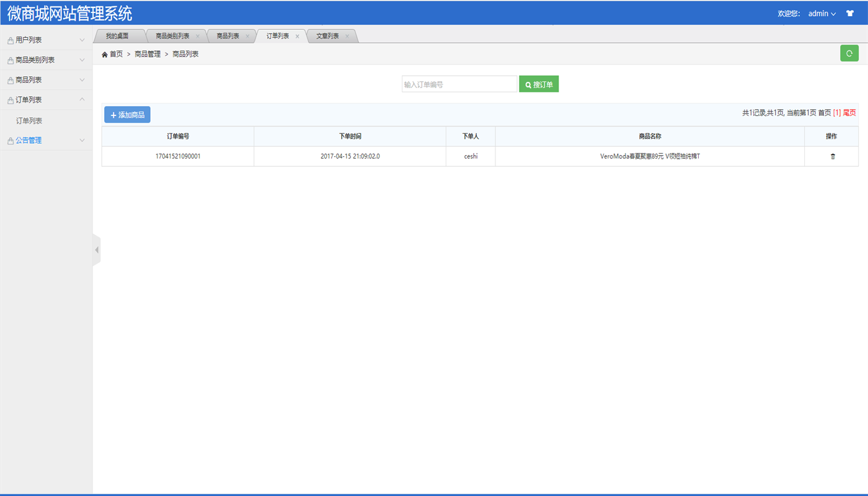Click order number 17041521090001 cell
This screenshot has height=496, width=868.
coord(178,156)
